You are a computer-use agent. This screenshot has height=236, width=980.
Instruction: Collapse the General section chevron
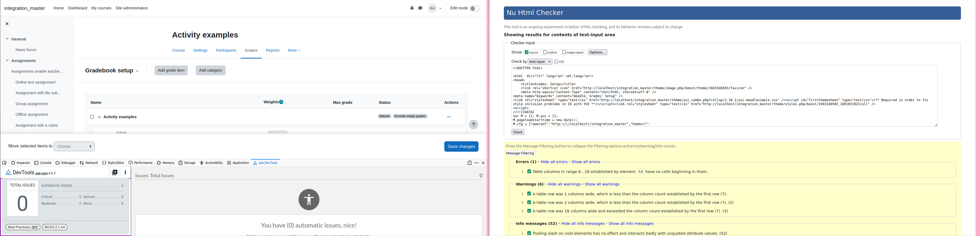tap(7, 39)
